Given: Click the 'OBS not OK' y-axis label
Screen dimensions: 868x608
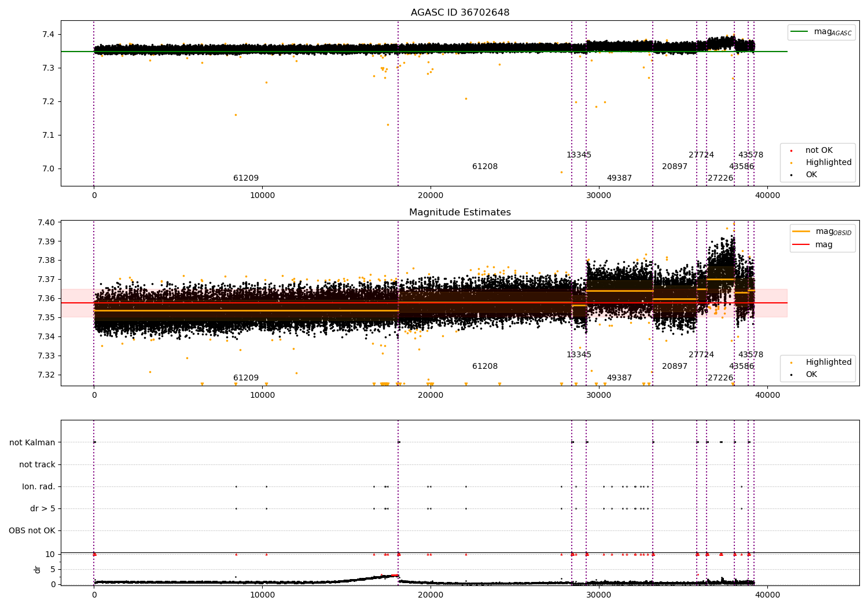Looking at the screenshot, I should [x=32, y=530].
